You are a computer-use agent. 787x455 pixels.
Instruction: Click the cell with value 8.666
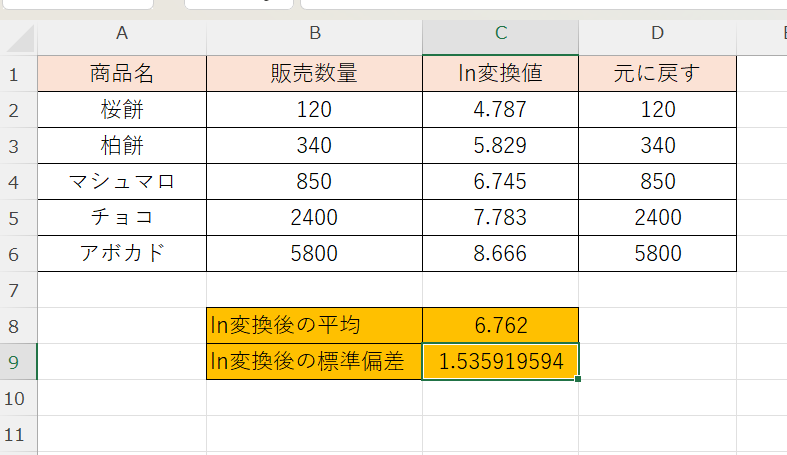[x=500, y=254]
